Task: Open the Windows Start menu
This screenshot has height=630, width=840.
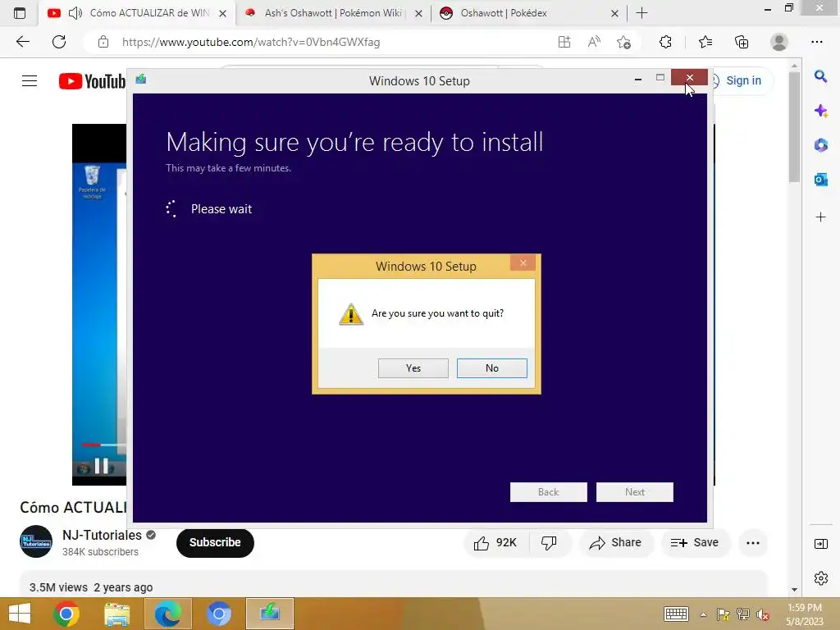Action: [x=20, y=614]
